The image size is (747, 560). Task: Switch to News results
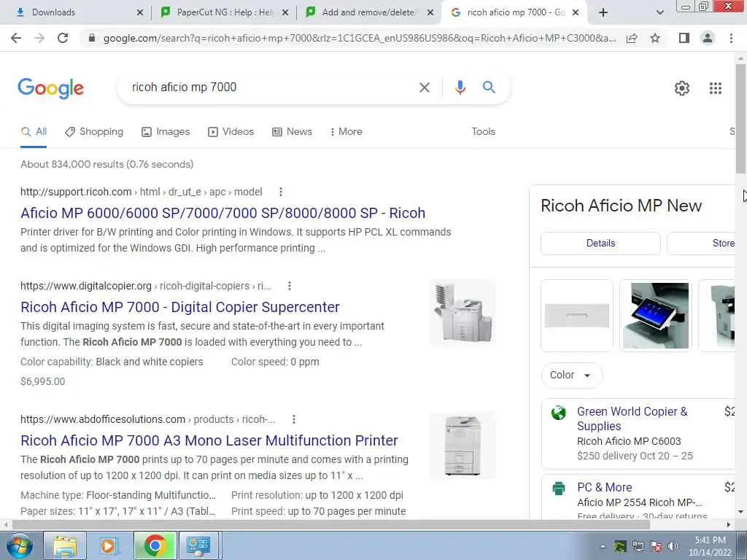coord(292,132)
